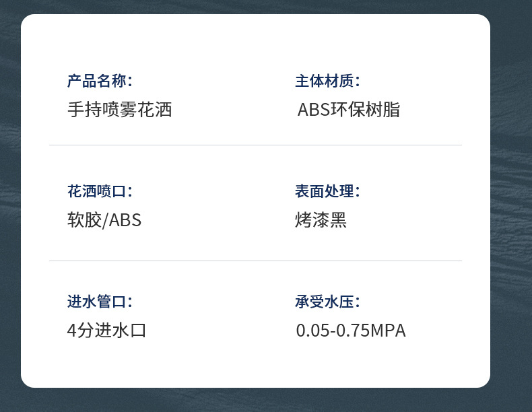
Task: Select the 0.05-0.75MPA pressure value
Action: point(351,331)
